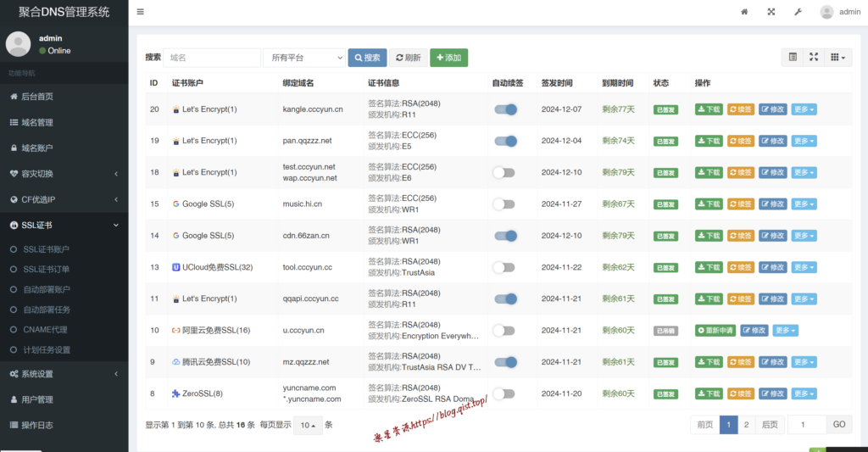This screenshot has height=452, width=868.
Task: Turn on auto-renew for u.cccyun.cn
Action: coord(504,331)
